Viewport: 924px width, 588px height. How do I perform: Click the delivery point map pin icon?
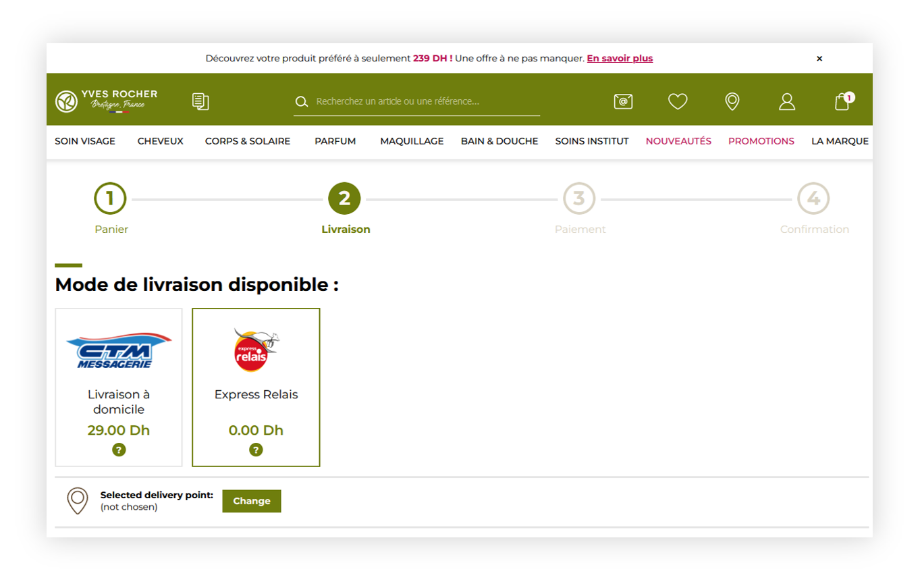pos(78,501)
